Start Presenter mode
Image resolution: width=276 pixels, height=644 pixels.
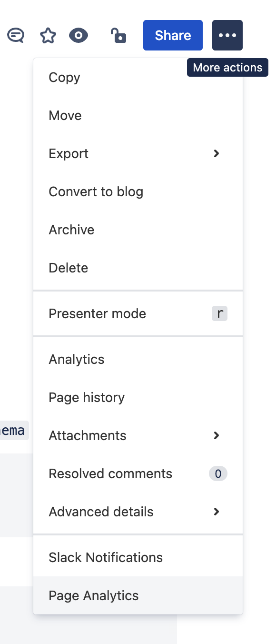tap(138, 313)
